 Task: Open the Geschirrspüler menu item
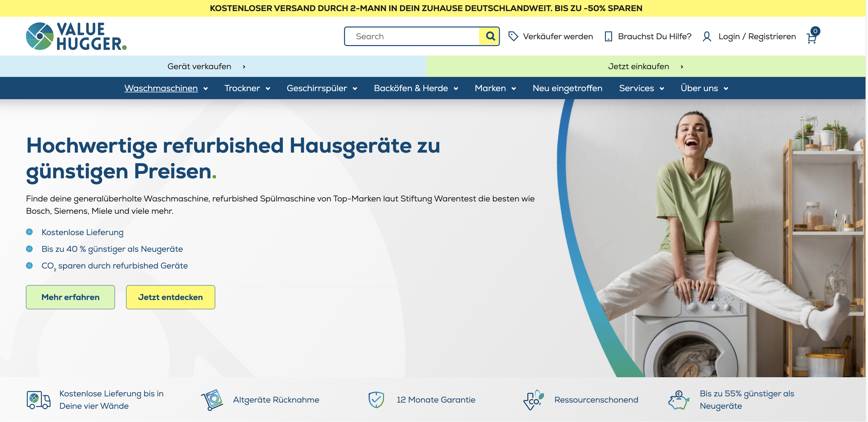317,88
